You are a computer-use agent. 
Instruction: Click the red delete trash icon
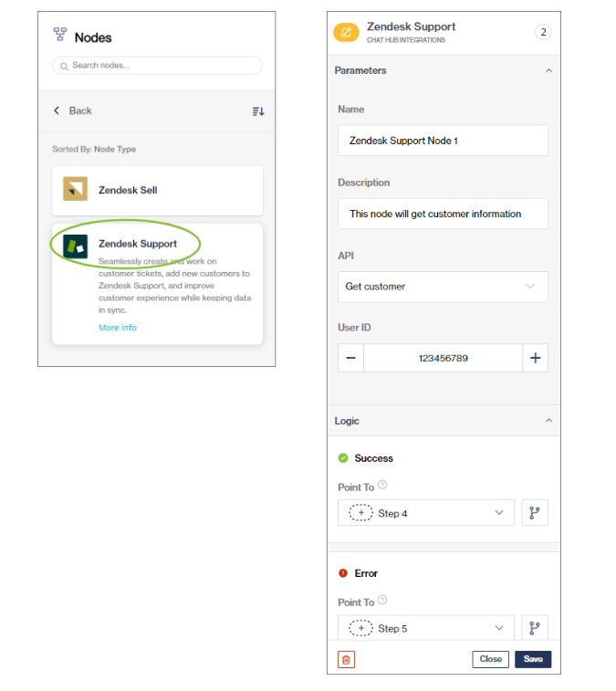click(x=346, y=659)
